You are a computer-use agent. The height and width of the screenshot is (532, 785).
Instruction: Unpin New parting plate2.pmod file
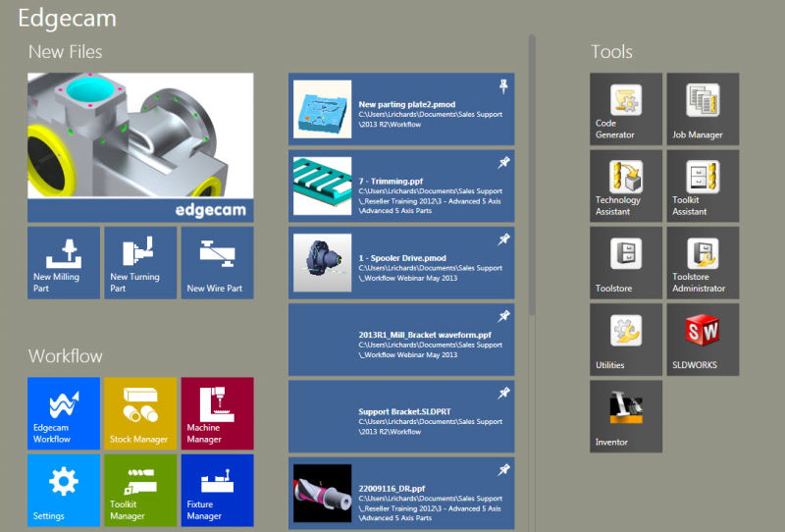click(503, 86)
